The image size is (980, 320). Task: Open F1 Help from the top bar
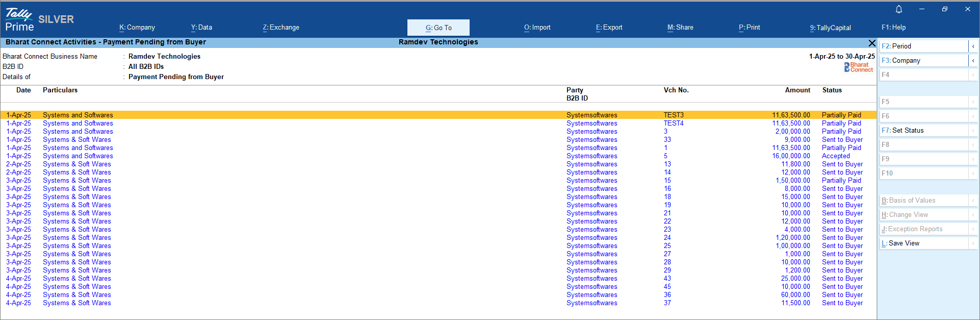pos(893,28)
